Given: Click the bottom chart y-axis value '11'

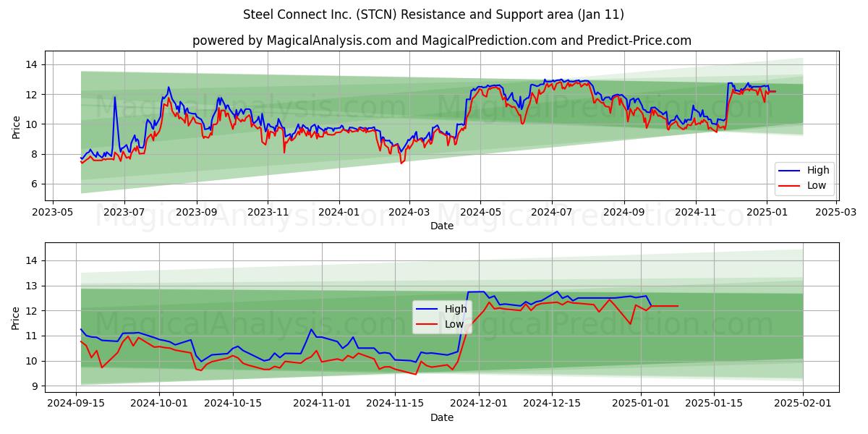Looking at the screenshot, I should [x=33, y=336].
